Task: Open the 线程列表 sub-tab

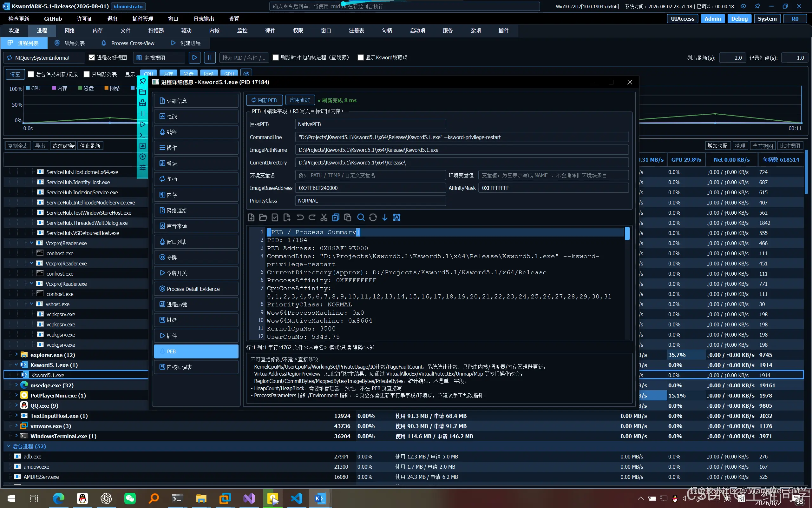Action: click(x=70, y=43)
